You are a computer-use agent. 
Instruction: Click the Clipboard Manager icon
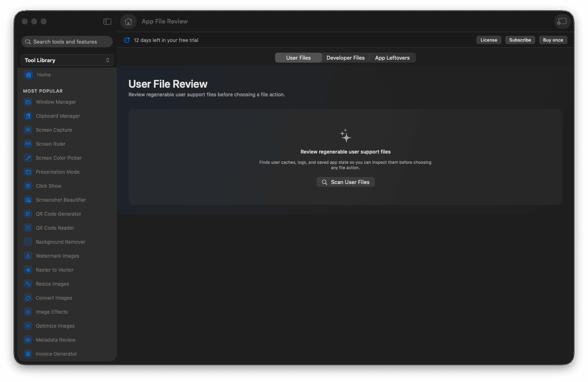pyautogui.click(x=28, y=116)
